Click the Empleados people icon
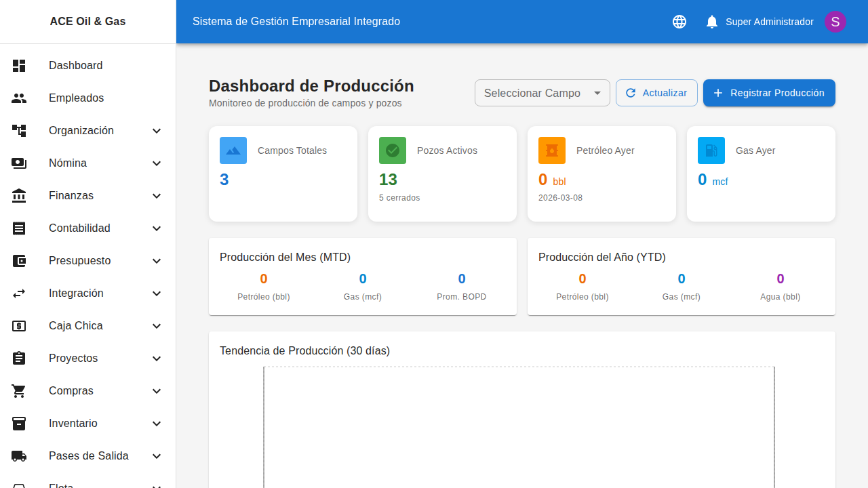 click(18, 98)
